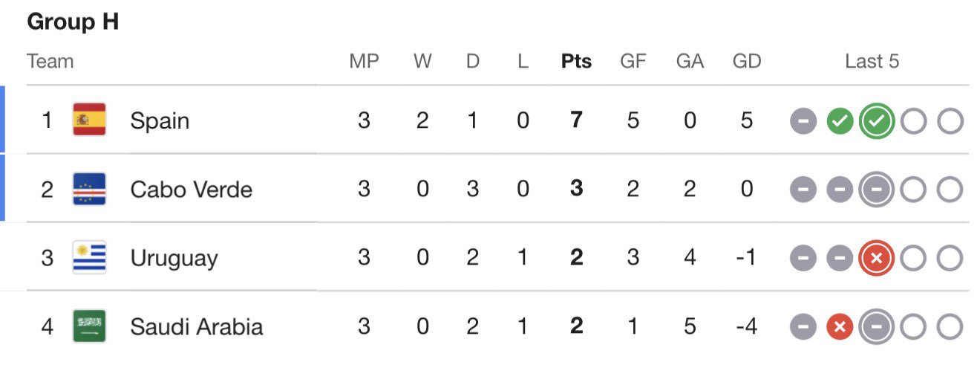Open the Cabo Verde team name
This screenshot has width=980, height=365.
click(192, 190)
